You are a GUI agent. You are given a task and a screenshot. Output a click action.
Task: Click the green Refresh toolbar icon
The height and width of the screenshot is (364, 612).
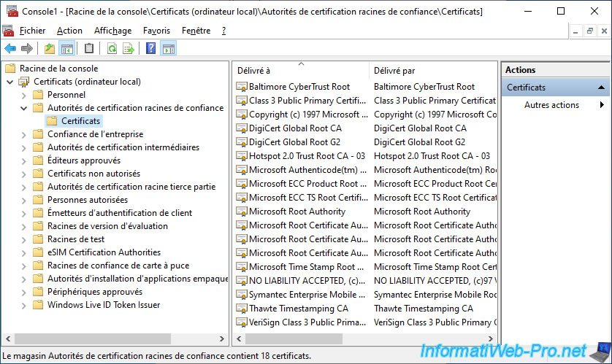[x=112, y=49]
